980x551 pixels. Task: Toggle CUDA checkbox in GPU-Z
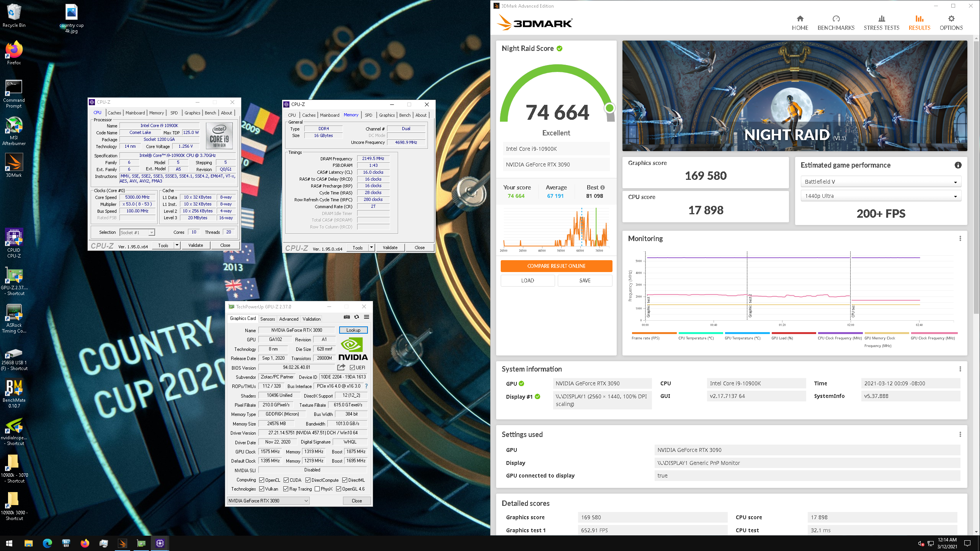coord(286,480)
